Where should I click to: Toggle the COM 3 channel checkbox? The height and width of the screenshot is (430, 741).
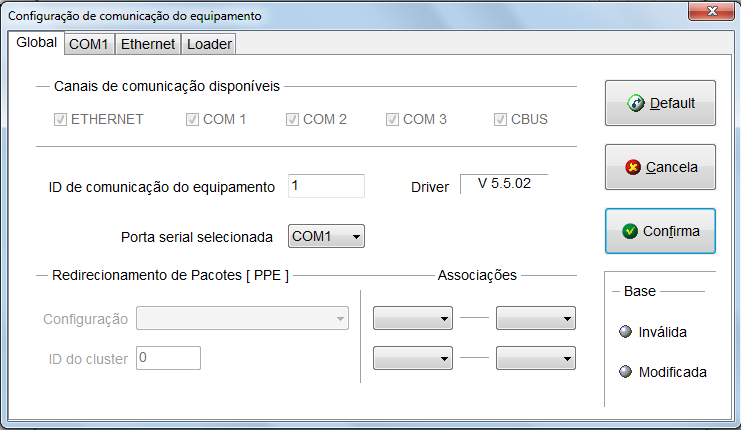coord(392,120)
